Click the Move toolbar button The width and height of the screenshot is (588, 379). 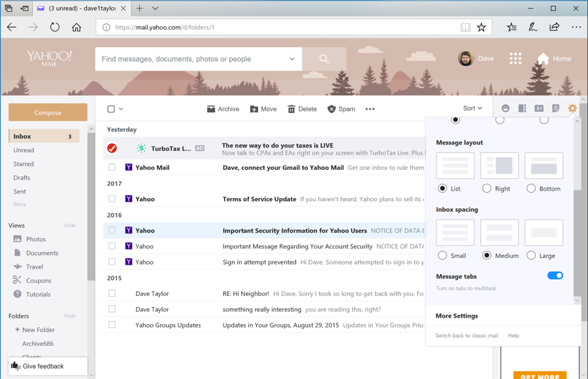(x=263, y=109)
